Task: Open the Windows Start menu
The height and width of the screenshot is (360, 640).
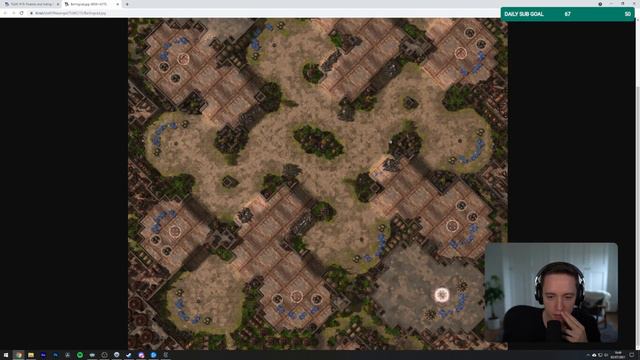Action: (6, 355)
